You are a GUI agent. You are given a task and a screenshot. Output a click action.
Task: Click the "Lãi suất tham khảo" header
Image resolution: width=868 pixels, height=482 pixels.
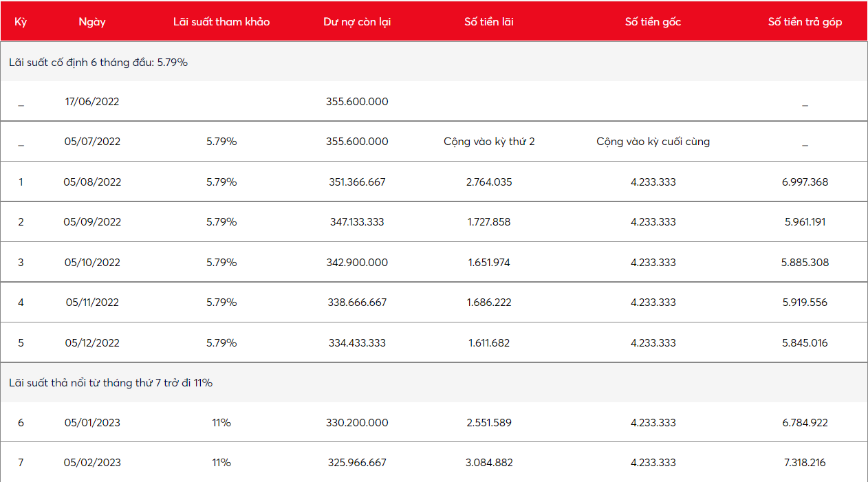coord(221,21)
